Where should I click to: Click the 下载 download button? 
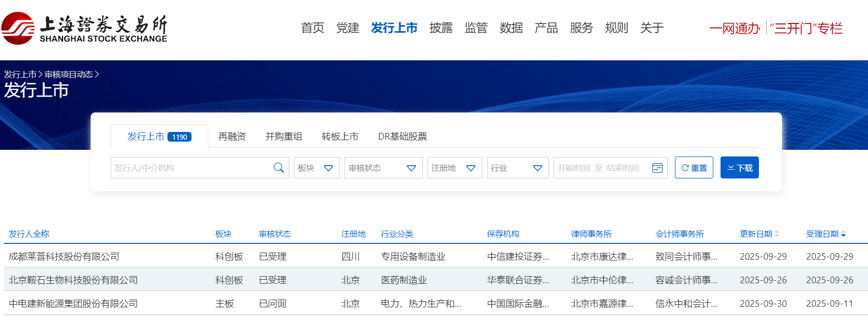[739, 168]
